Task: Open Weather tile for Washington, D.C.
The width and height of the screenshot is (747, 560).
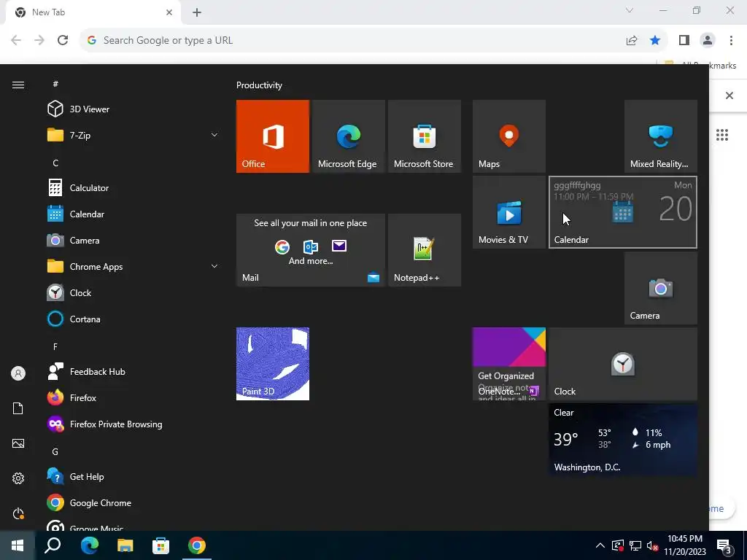Action: tap(623, 440)
